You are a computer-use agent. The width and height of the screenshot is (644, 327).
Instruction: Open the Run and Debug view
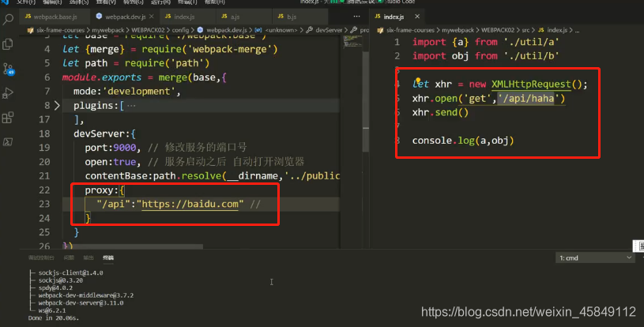[8, 93]
